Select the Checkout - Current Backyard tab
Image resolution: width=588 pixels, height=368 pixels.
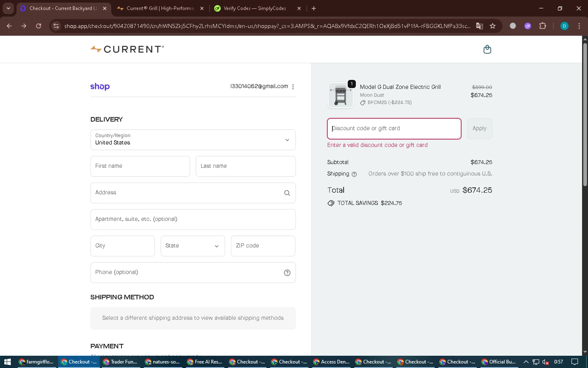63,8
